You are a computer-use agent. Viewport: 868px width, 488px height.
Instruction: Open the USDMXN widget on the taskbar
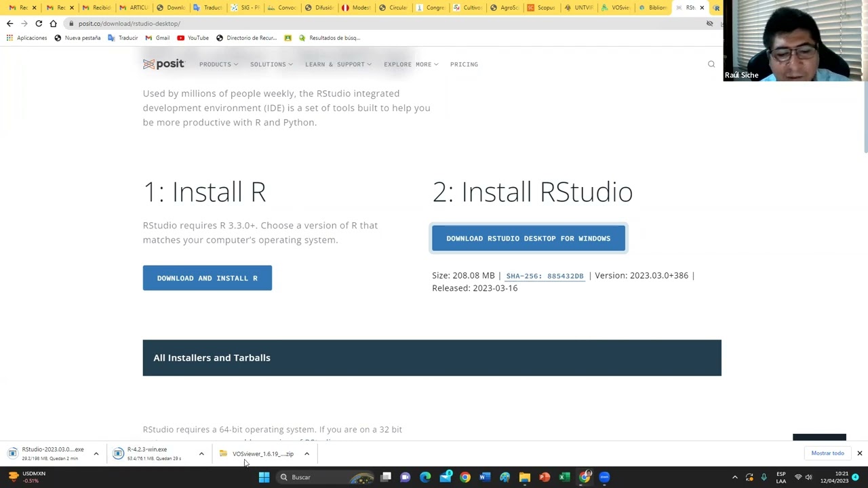point(26,477)
